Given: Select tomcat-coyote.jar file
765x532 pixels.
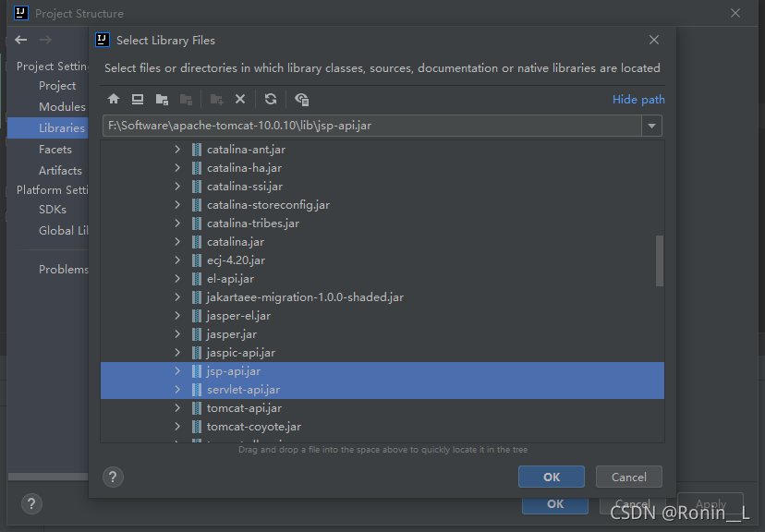Looking at the screenshot, I should pyautogui.click(x=254, y=427).
